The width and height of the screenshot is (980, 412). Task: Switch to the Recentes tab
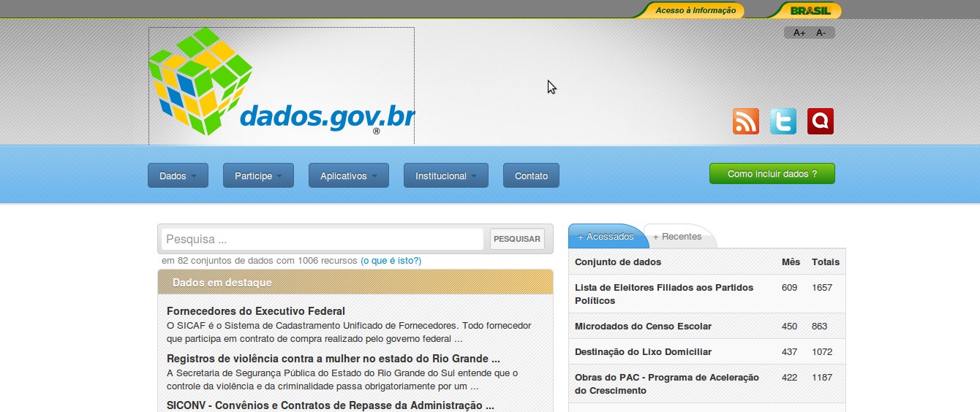678,237
